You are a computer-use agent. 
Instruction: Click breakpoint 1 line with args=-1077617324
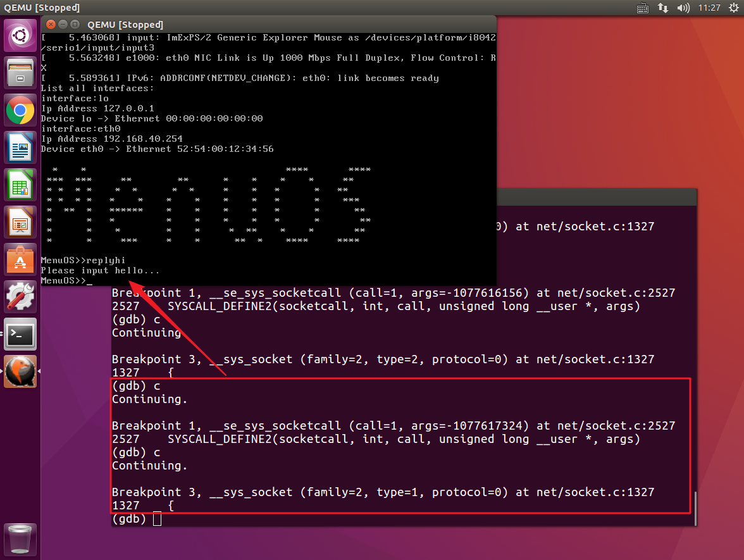394,426
